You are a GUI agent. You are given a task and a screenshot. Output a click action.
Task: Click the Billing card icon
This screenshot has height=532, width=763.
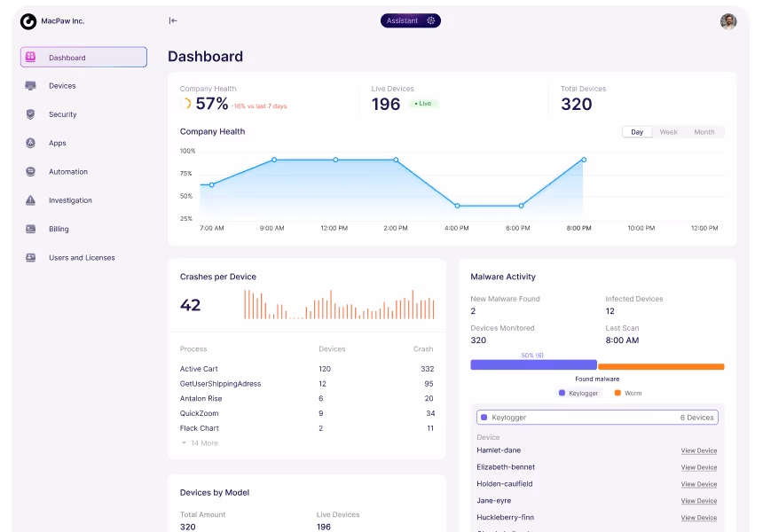[30, 229]
